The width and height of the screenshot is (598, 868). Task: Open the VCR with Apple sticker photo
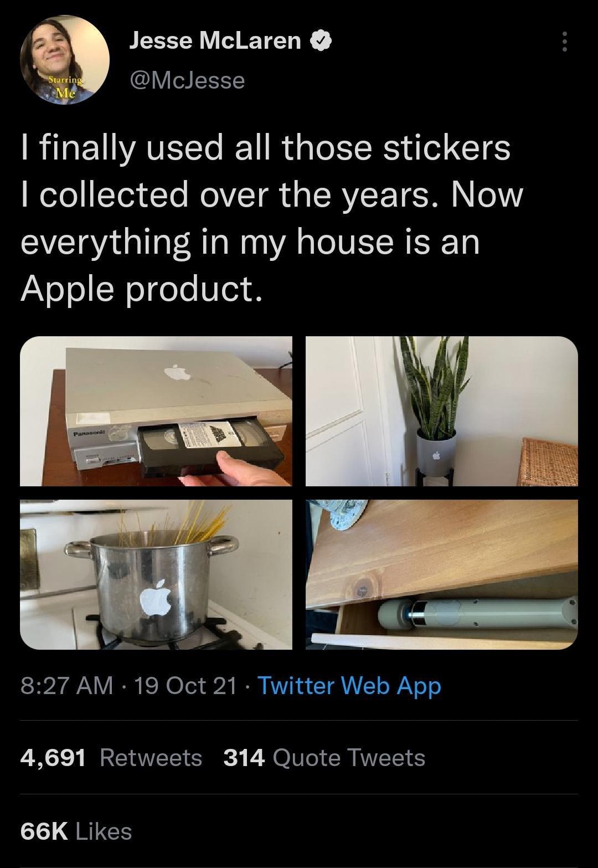click(x=156, y=411)
